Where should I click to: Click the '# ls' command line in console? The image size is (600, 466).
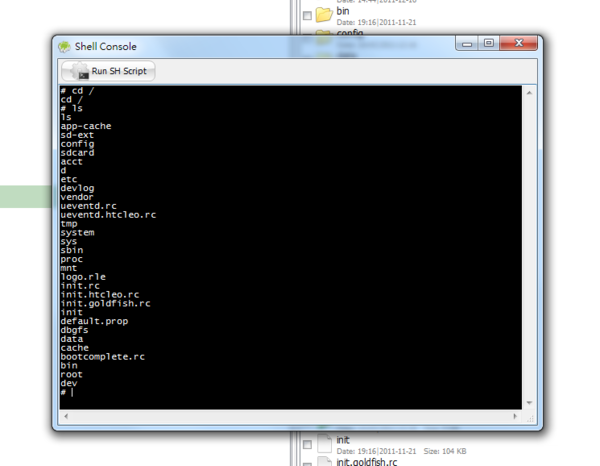[x=71, y=108]
